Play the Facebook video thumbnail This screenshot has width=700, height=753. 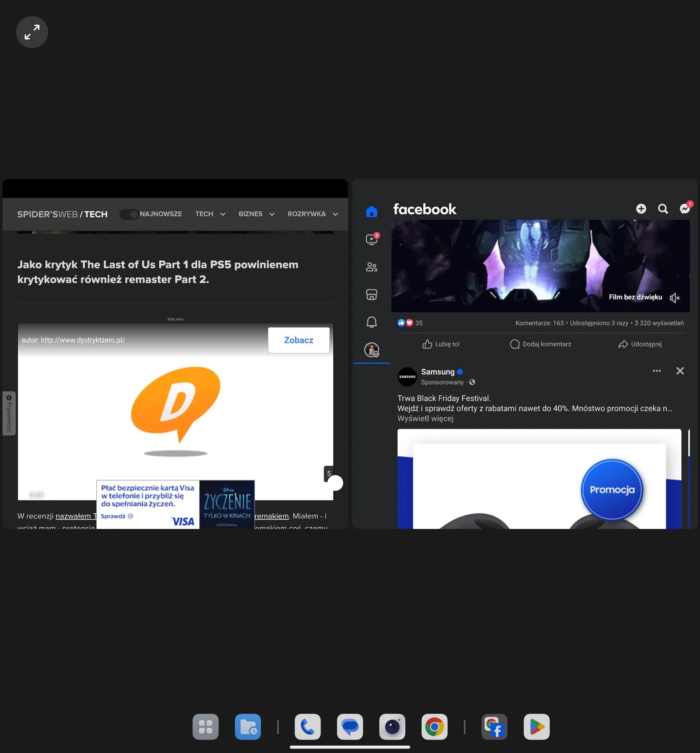[x=540, y=266]
